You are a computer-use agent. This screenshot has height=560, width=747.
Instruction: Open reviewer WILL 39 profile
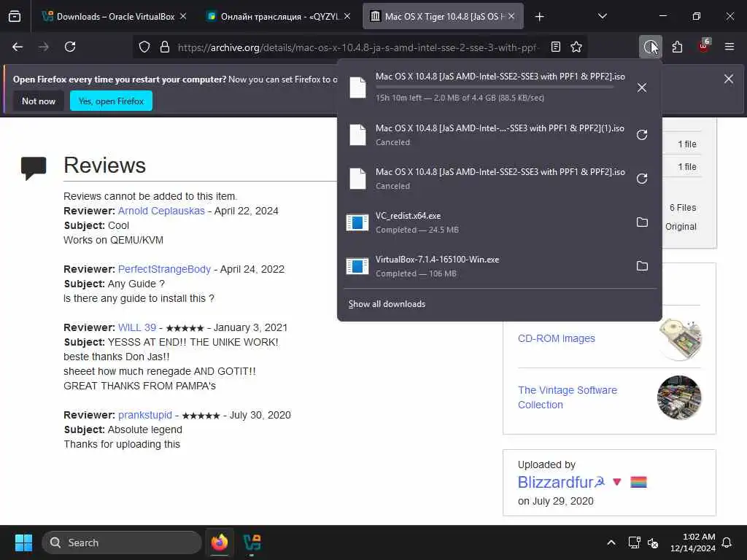click(x=136, y=327)
